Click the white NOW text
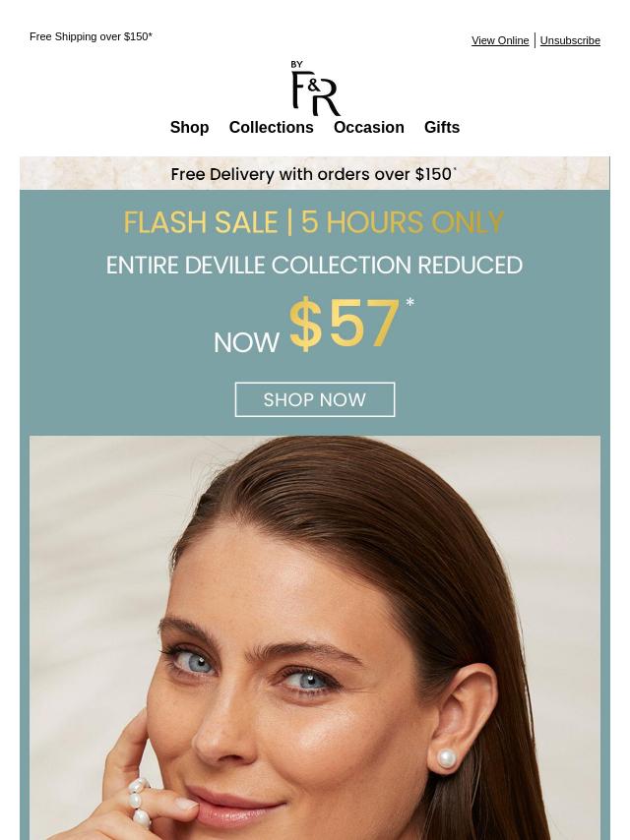Image resolution: width=630 pixels, height=840 pixels. click(x=246, y=343)
